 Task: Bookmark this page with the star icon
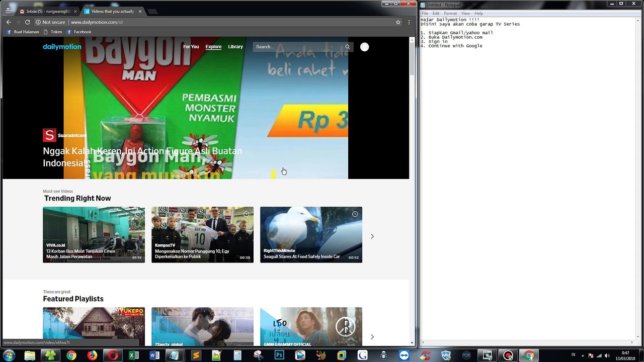398,22
